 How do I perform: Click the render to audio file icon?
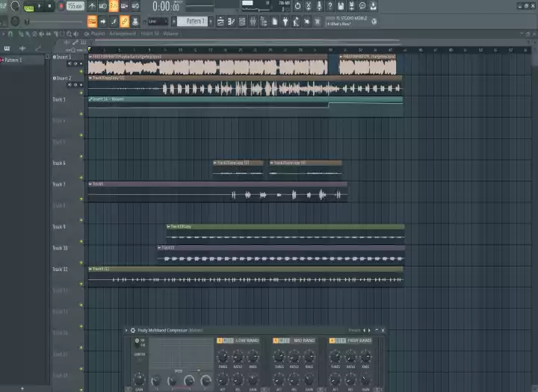click(x=351, y=6)
